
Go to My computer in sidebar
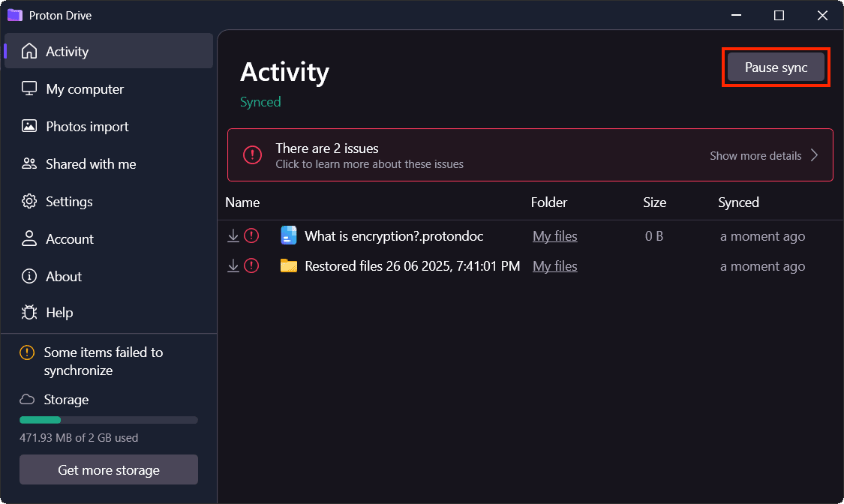point(109,88)
